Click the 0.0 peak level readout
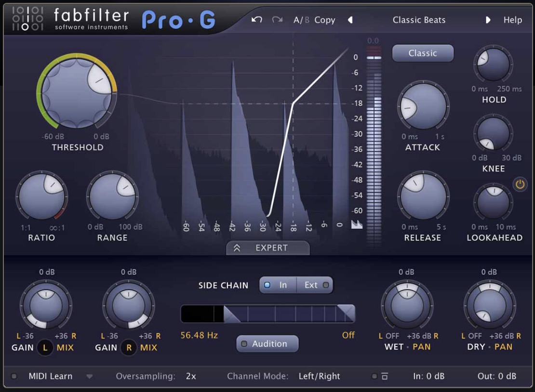The image size is (535, 392). tap(373, 41)
